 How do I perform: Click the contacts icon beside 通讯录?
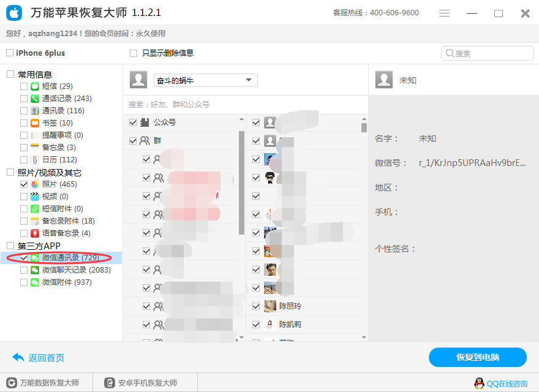(35, 111)
